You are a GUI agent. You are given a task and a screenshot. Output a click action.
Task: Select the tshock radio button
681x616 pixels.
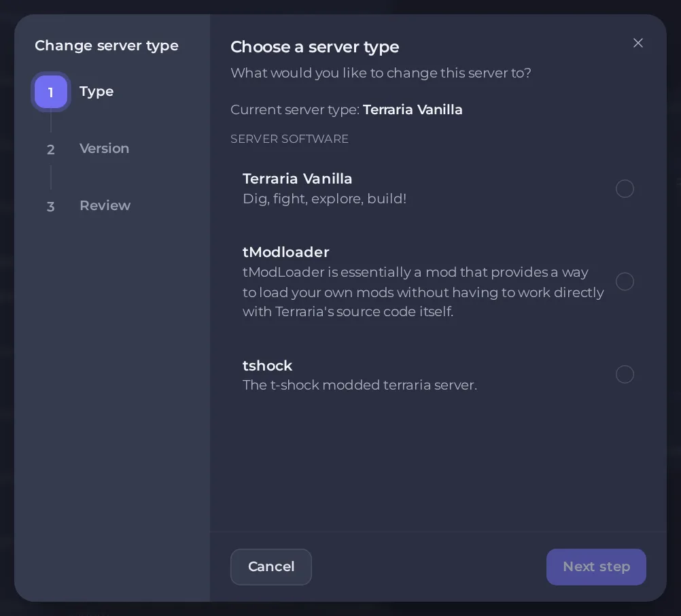(x=625, y=374)
